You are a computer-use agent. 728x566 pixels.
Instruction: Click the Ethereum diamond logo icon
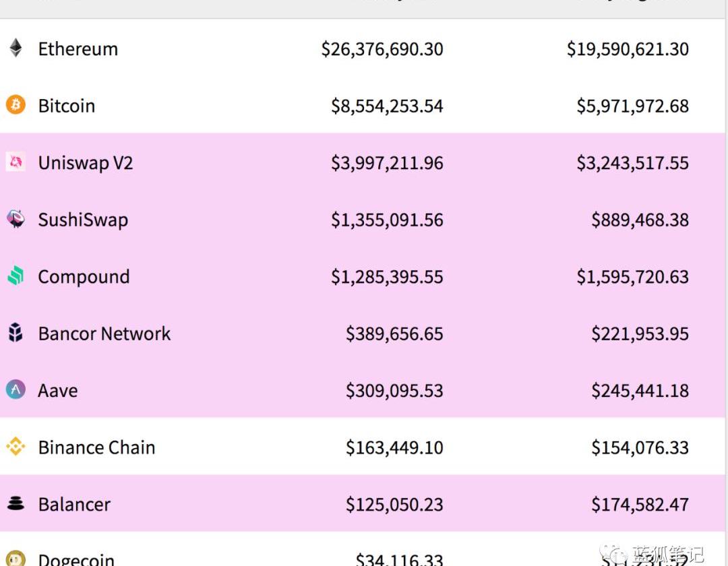[16, 49]
